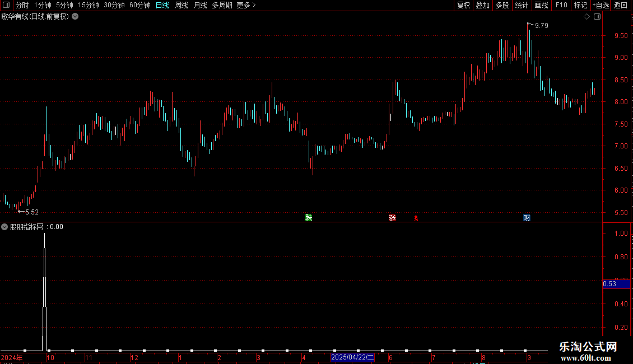Image resolution: width=633 pixels, height=364 pixels.
Task: Click the 返回 back button
Action: pyautogui.click(x=621, y=5)
